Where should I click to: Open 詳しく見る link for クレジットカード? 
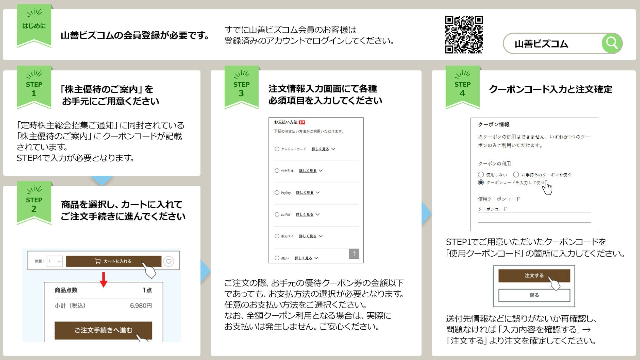click(320, 149)
